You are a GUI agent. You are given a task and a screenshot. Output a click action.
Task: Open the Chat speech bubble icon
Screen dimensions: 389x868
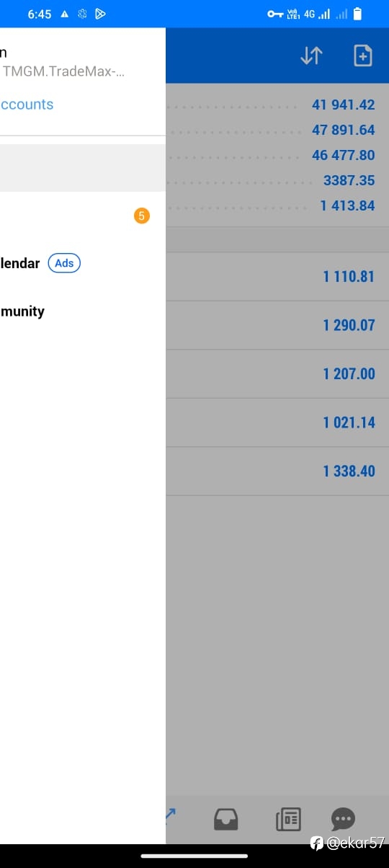click(x=343, y=819)
